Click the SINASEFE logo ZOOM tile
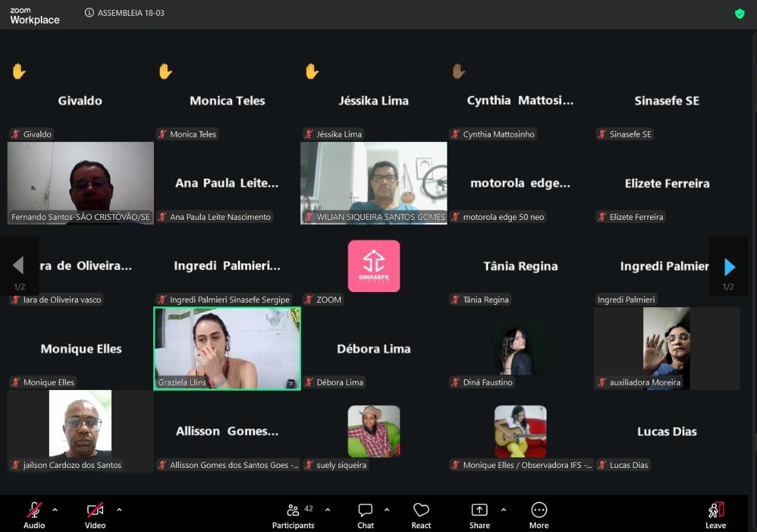757x532 pixels. tap(374, 266)
